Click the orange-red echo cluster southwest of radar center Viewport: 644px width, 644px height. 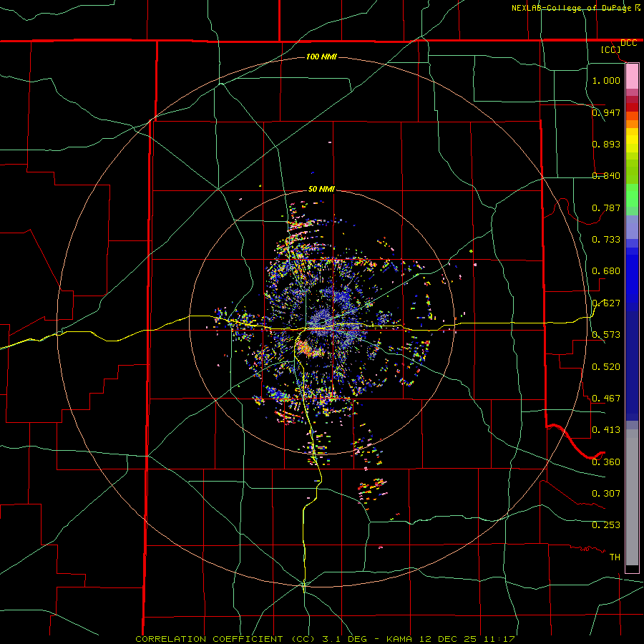point(308,349)
